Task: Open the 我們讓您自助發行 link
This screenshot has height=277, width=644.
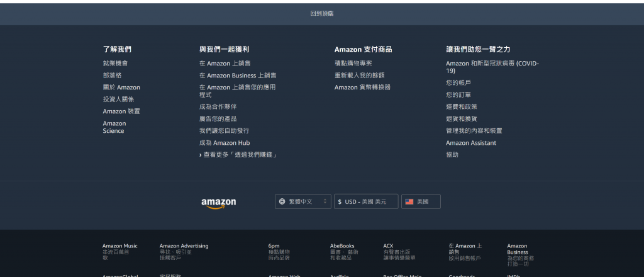Action: tap(225, 130)
